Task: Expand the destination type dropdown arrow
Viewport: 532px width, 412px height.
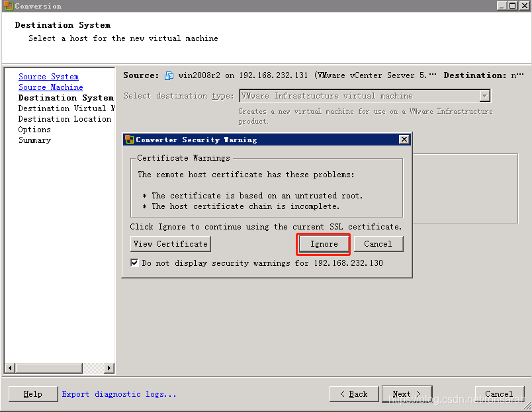Action: (x=485, y=96)
